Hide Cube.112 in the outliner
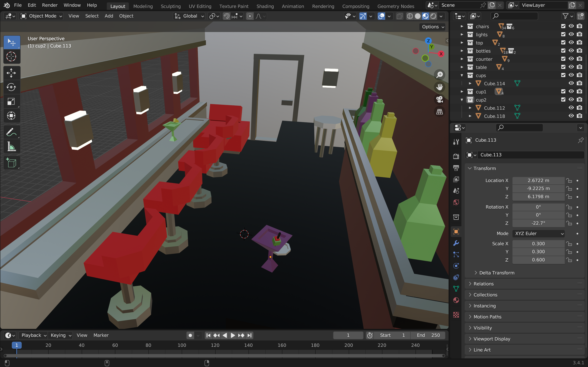The width and height of the screenshot is (588, 367). pyautogui.click(x=571, y=108)
